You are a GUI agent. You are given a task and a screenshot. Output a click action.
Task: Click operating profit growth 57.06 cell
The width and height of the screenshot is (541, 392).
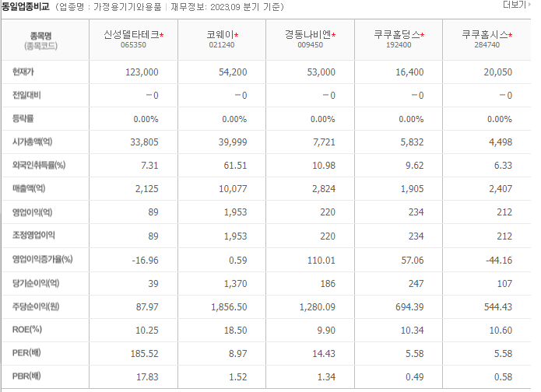(413, 261)
